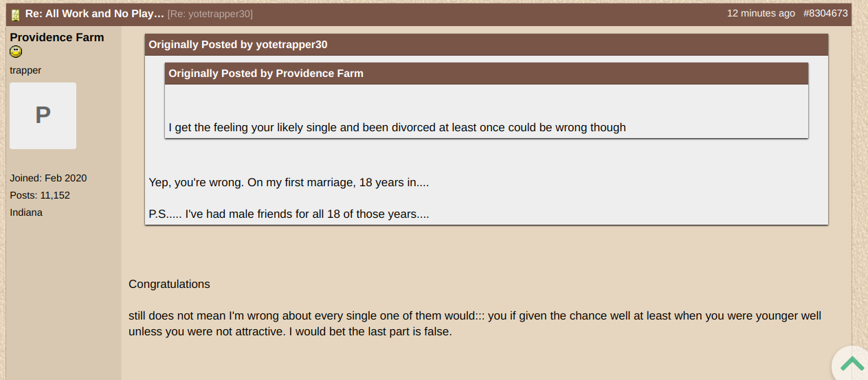The height and width of the screenshot is (380, 868).
Task: Open the gray P avatar thumbnail
Action: coord(43,115)
